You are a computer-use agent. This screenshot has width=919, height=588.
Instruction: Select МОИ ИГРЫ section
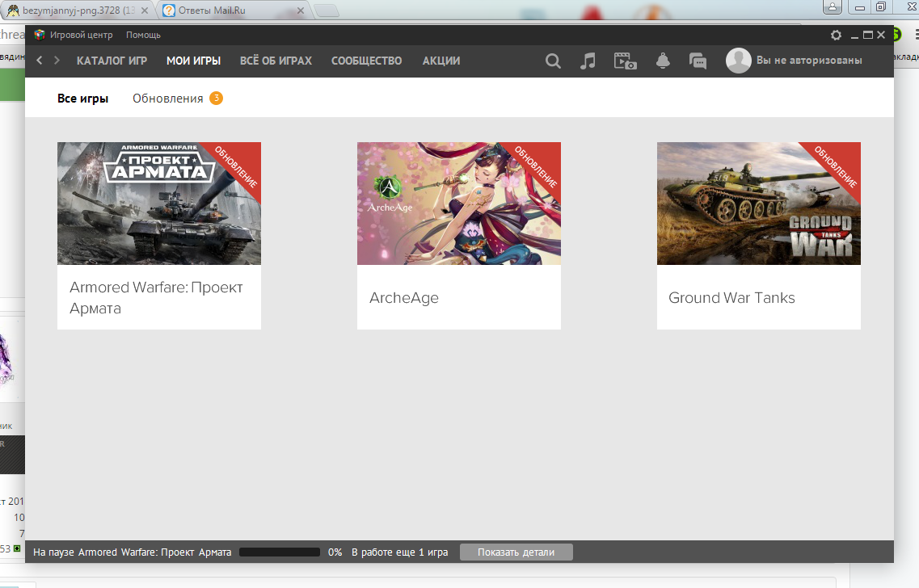click(x=193, y=61)
